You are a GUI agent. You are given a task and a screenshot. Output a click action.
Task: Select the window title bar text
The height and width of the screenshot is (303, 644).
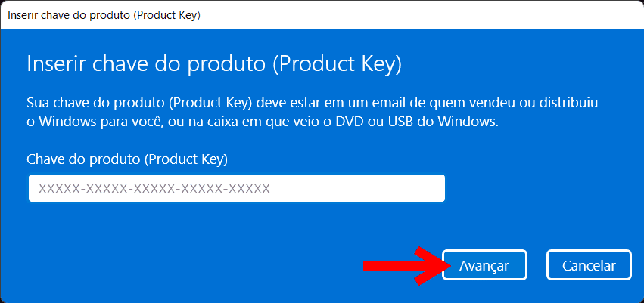[x=104, y=15]
